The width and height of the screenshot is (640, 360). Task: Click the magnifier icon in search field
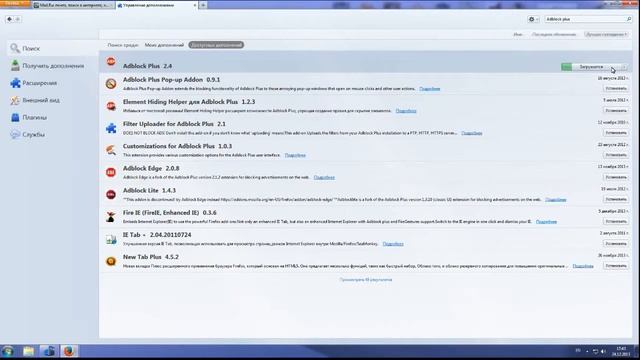(629, 19)
